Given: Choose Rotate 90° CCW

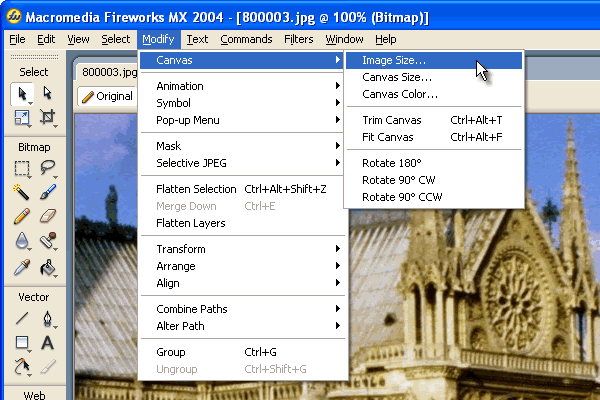Looking at the screenshot, I should click(434, 197).
